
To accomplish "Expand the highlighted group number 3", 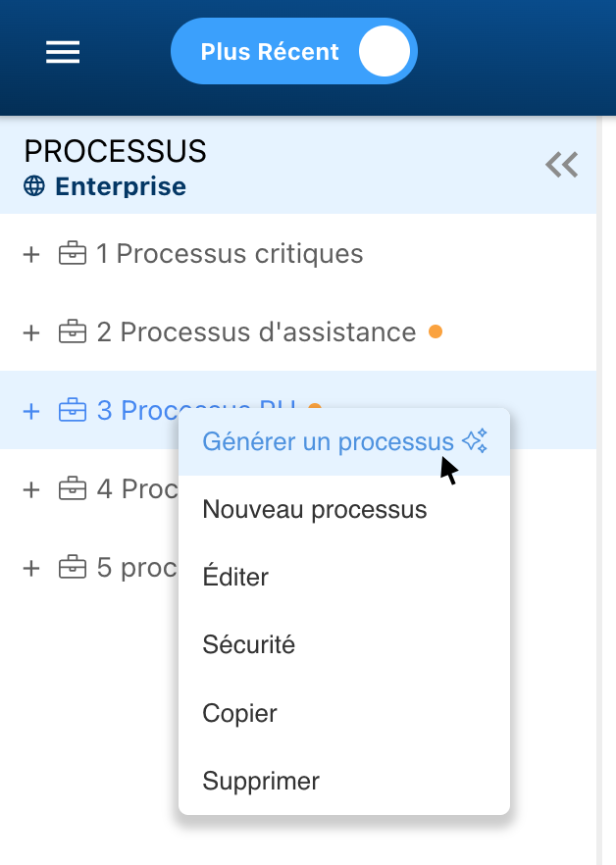I will pos(31,412).
